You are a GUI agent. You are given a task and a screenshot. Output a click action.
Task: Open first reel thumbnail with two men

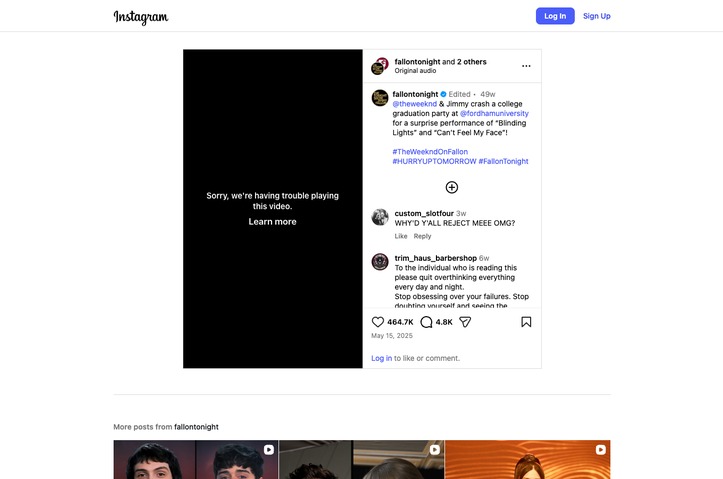(196, 460)
